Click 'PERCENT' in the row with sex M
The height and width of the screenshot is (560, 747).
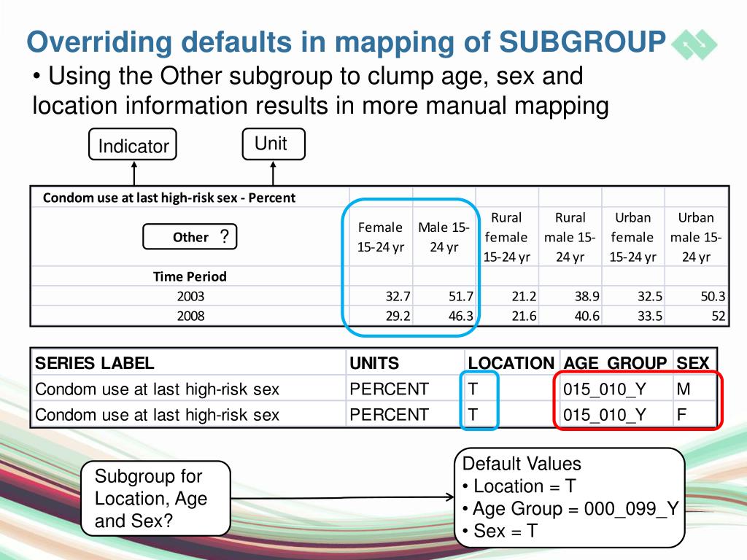point(390,389)
